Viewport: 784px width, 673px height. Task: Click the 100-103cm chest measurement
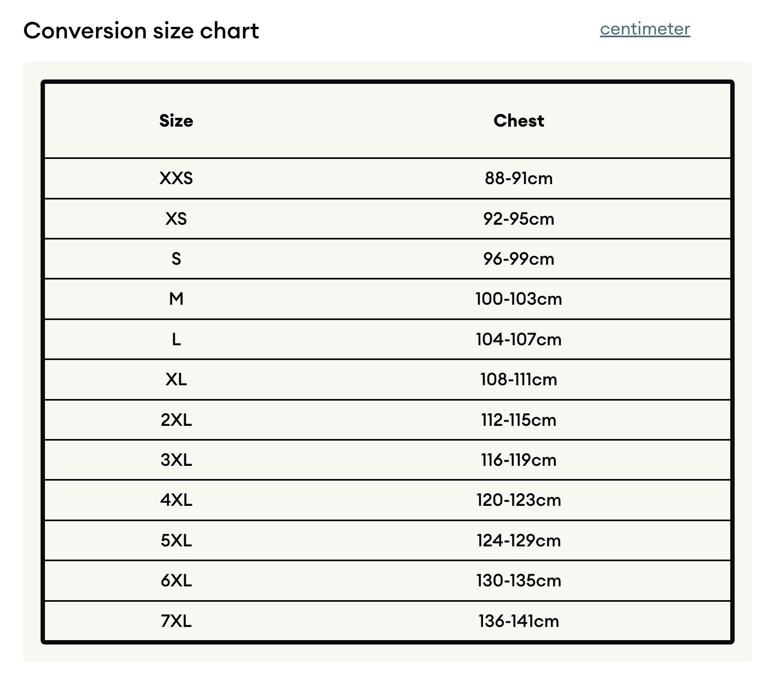point(519,299)
